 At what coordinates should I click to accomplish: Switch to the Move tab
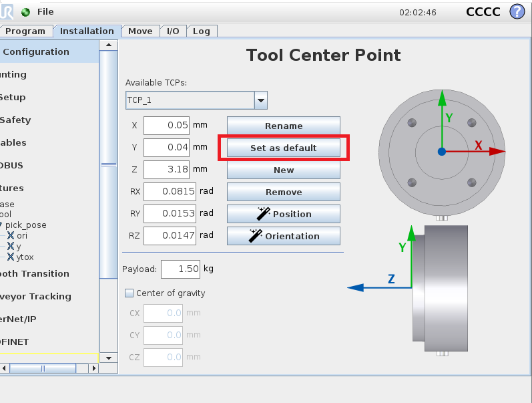coord(140,31)
